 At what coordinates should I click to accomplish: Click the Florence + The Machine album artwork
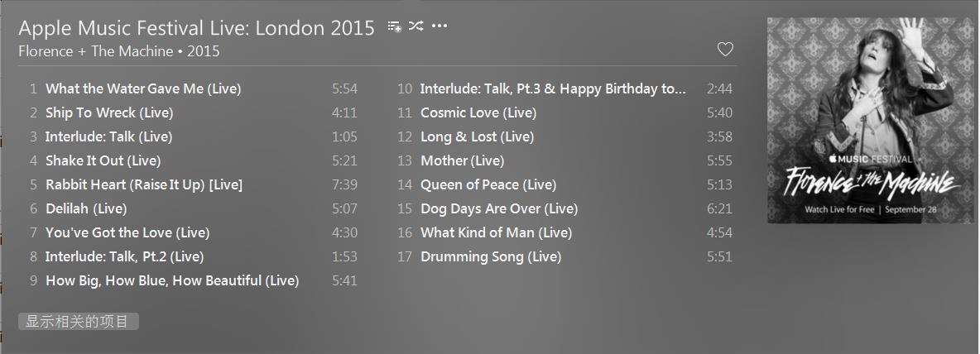(x=870, y=121)
